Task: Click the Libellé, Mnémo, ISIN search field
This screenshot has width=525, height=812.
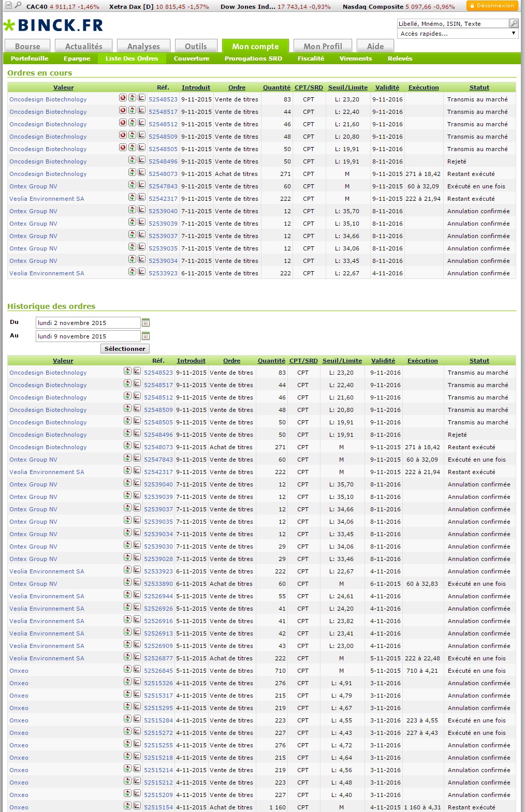Action: coord(453,23)
